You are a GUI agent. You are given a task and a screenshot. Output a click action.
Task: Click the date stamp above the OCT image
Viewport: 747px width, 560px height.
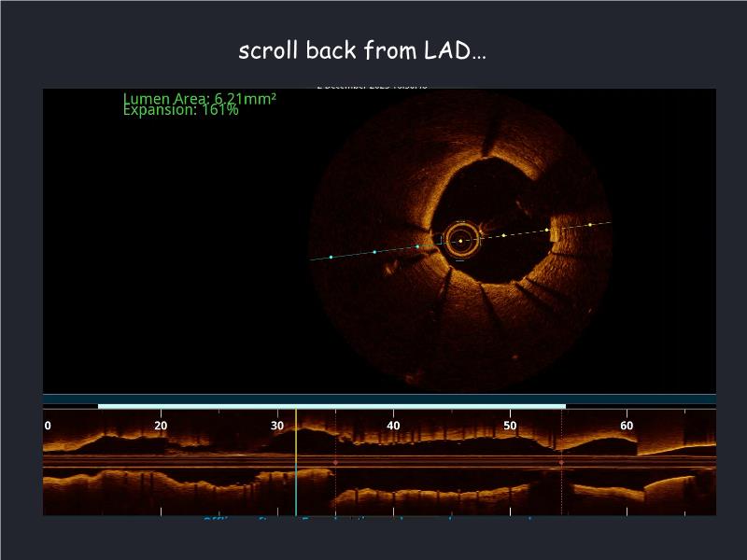[372, 86]
